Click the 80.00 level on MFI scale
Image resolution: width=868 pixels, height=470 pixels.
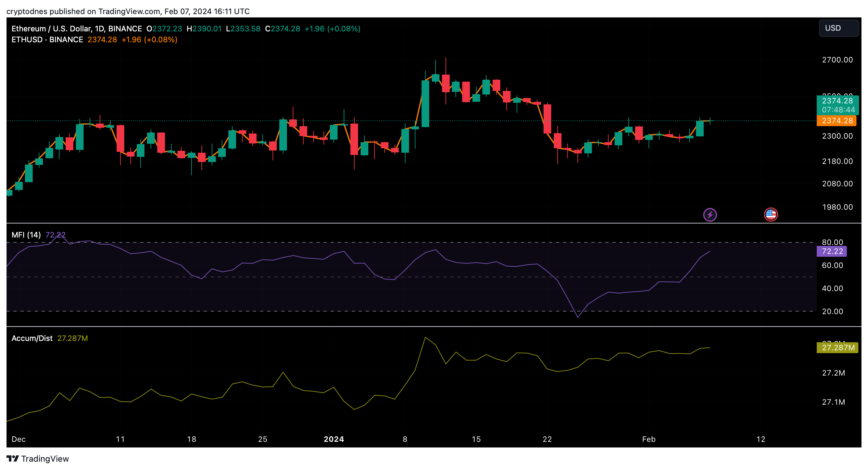(x=832, y=242)
